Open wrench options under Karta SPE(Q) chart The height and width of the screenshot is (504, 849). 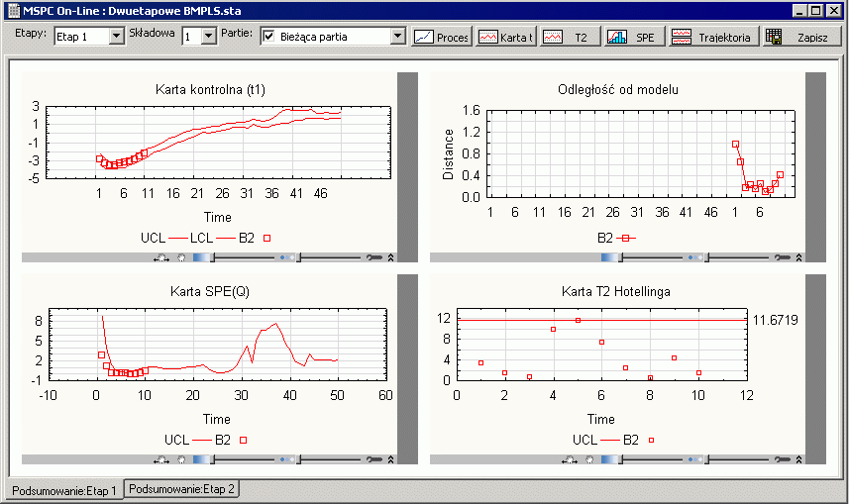(374, 459)
